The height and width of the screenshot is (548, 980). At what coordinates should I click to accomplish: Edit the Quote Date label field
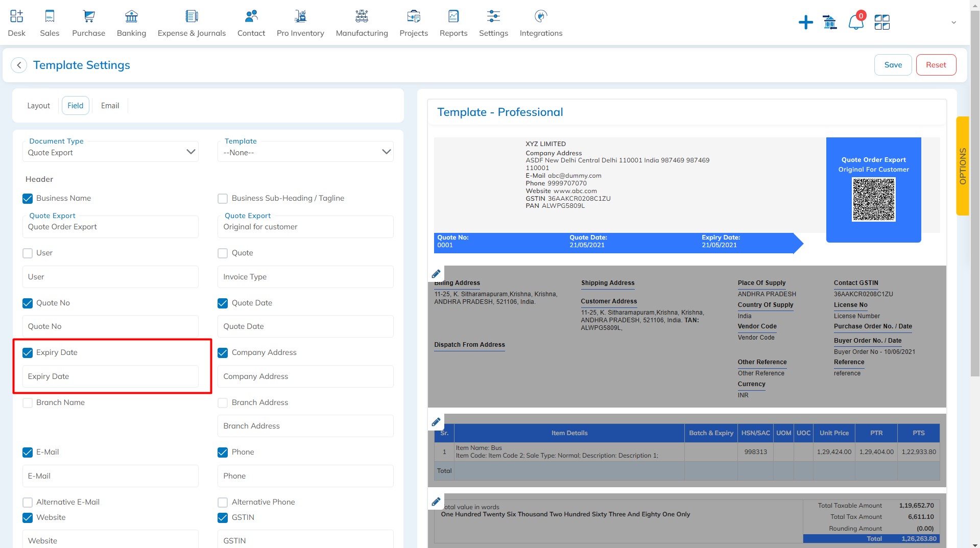coord(305,326)
